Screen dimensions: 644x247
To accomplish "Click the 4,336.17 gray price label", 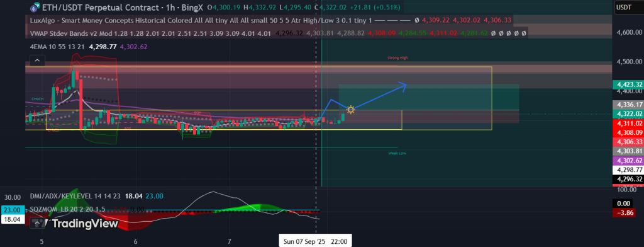I will click(628, 105).
